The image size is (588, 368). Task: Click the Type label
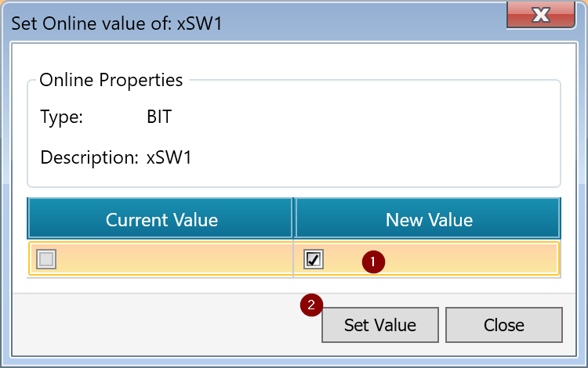click(x=61, y=118)
